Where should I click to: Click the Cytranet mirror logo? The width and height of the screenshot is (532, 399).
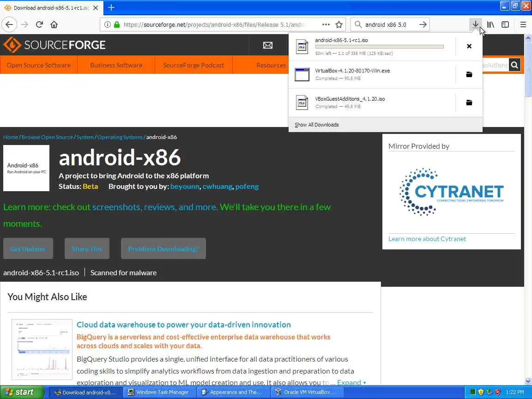452,192
